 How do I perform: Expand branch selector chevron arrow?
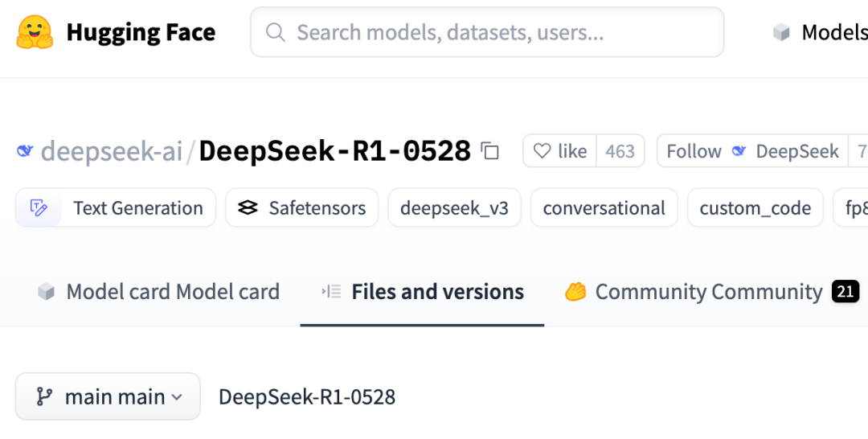click(x=177, y=397)
